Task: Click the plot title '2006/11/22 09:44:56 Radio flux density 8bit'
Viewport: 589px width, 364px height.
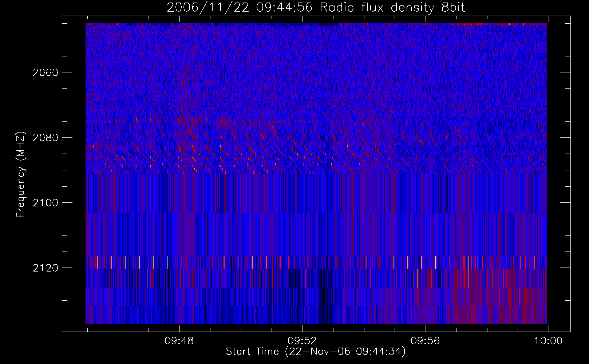Action: (x=316, y=8)
